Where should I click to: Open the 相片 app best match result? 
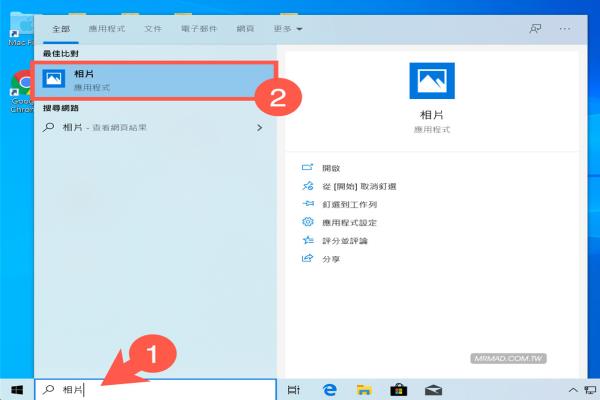[153, 81]
